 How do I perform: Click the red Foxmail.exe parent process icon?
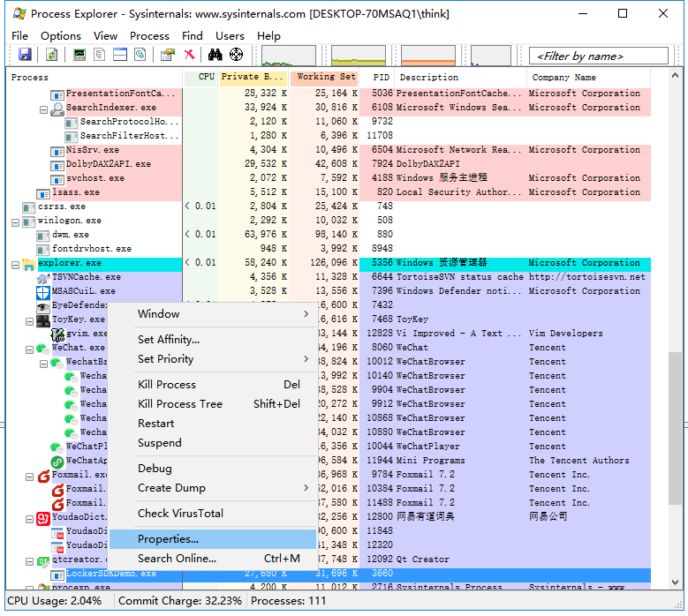(43, 476)
